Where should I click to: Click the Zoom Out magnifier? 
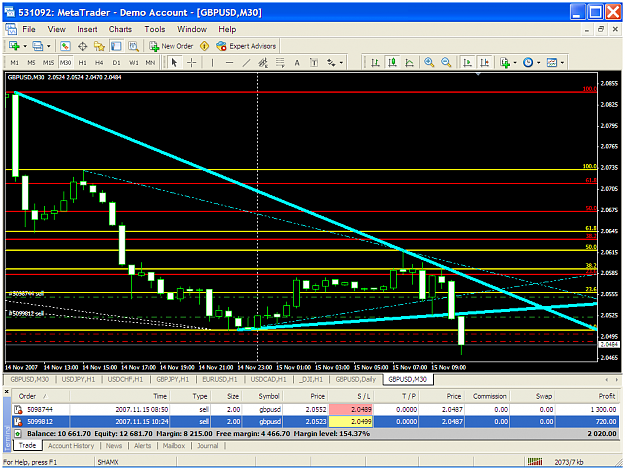point(446,63)
